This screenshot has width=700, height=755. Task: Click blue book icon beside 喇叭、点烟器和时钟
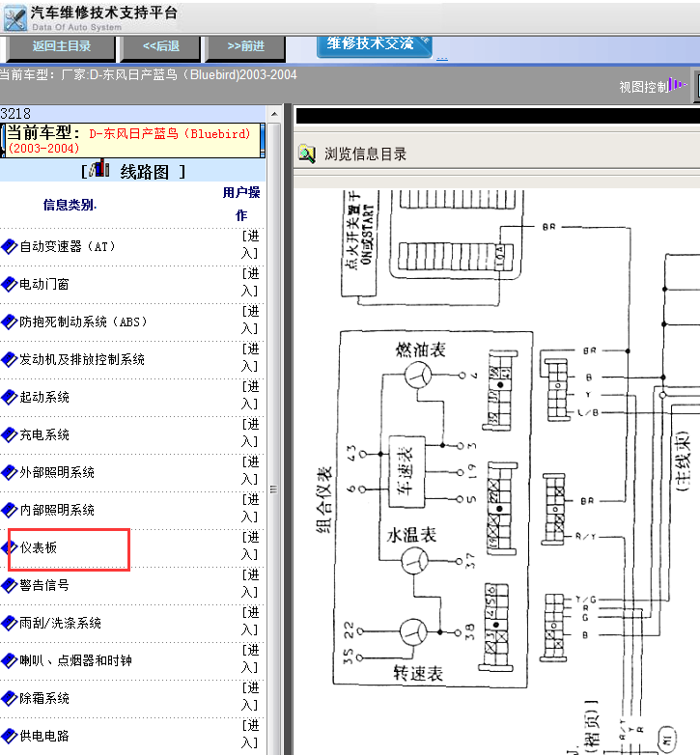(9, 660)
